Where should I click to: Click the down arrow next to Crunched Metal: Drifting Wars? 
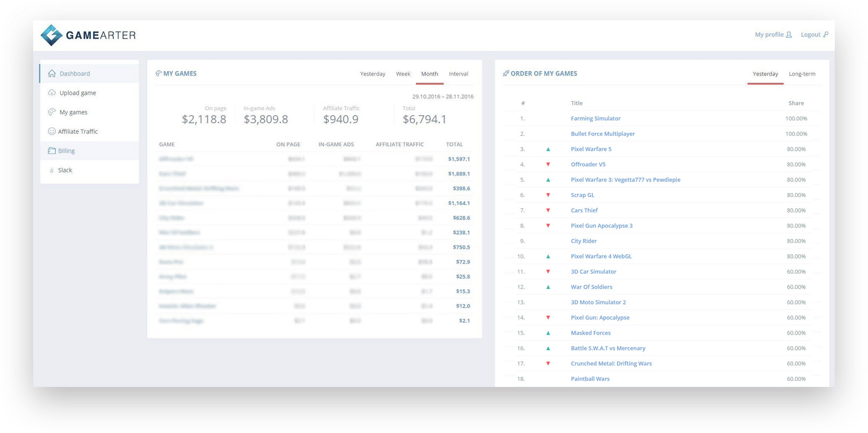tap(548, 363)
